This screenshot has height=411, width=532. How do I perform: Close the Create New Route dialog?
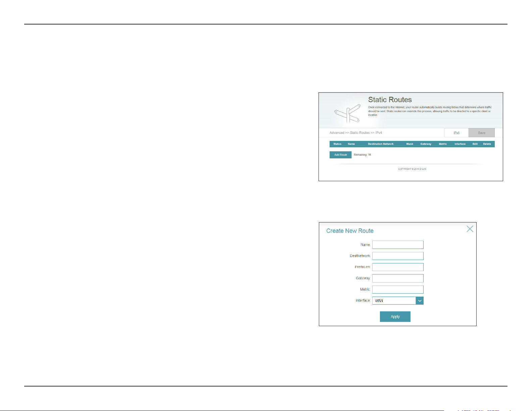tap(470, 229)
